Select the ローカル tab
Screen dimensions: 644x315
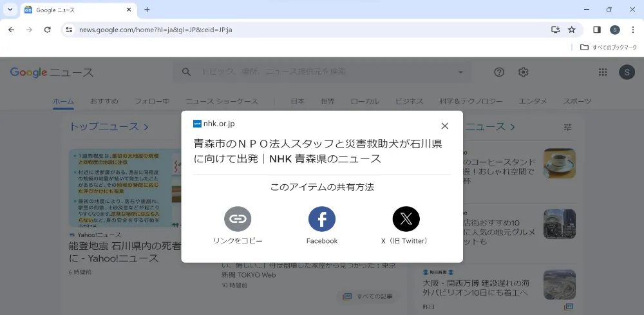pos(365,101)
